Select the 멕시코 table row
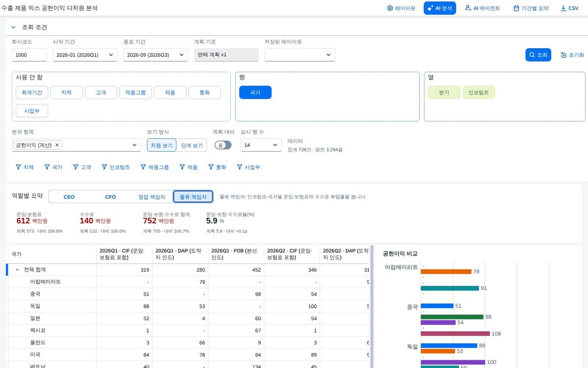Screen dimensions: 588x368 pyautogui.click(x=188, y=330)
